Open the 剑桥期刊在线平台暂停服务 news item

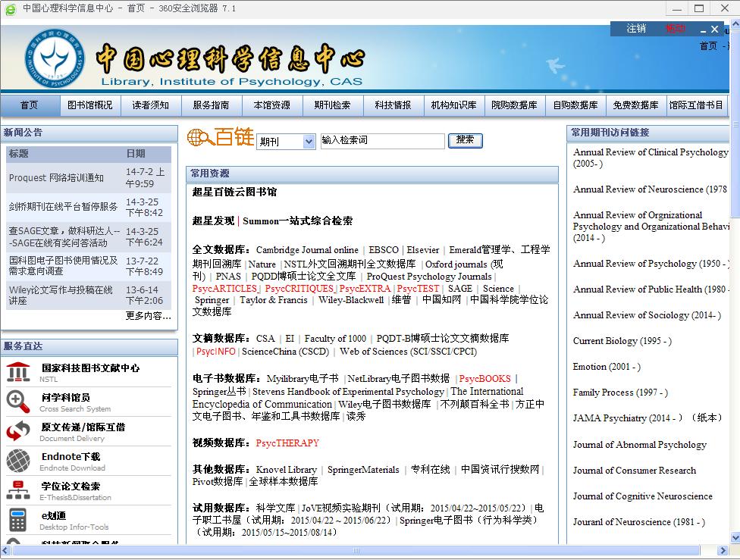63,207
